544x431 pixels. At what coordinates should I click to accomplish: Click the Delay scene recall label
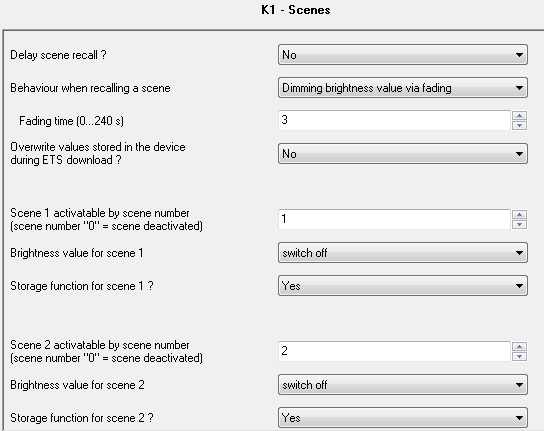click(58, 55)
